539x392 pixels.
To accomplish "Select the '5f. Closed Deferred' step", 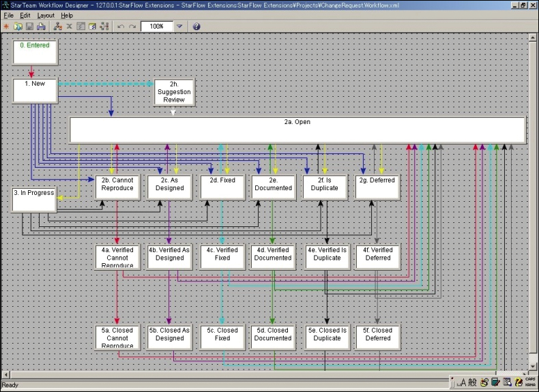I will 377,337.
